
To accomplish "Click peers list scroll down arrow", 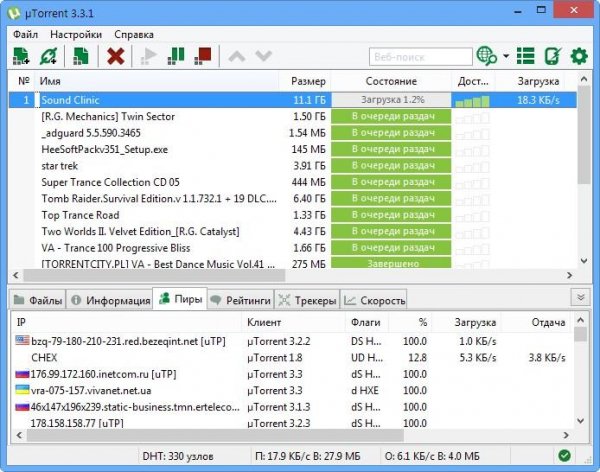I will tap(580, 421).
